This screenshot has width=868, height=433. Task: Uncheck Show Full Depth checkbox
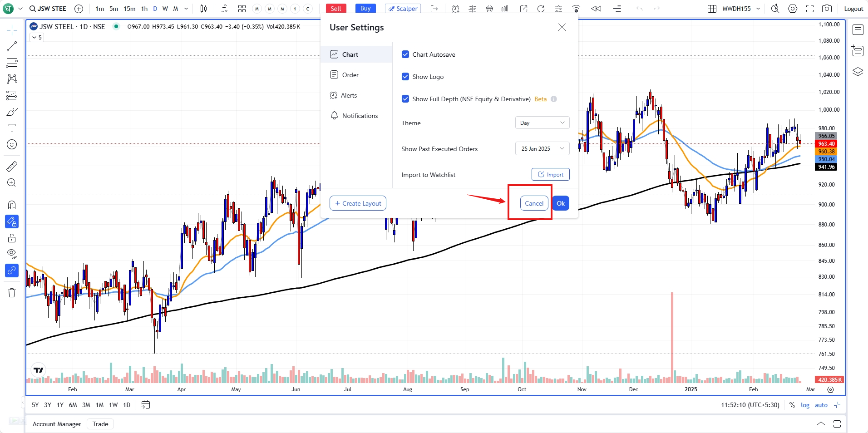tap(405, 99)
